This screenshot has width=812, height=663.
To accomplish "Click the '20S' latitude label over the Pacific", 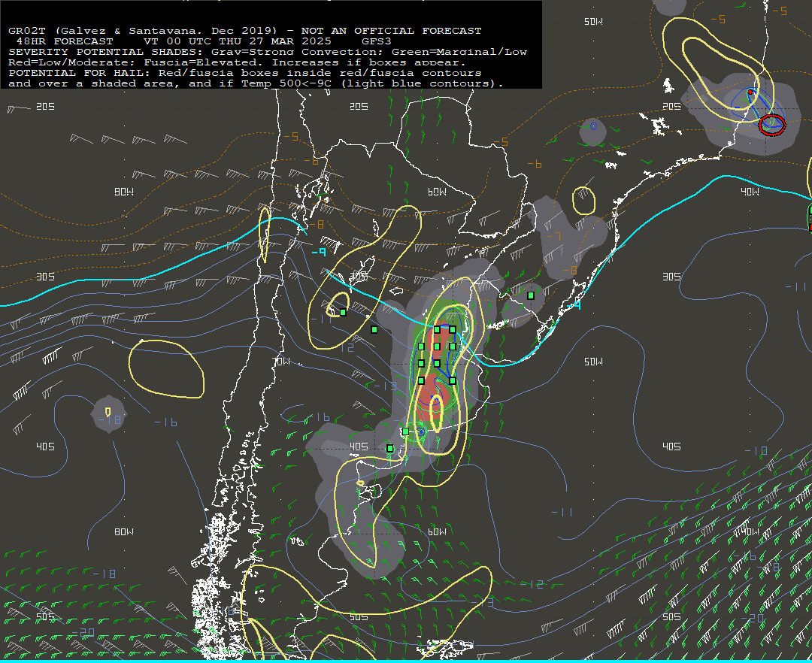I will pyautogui.click(x=45, y=107).
